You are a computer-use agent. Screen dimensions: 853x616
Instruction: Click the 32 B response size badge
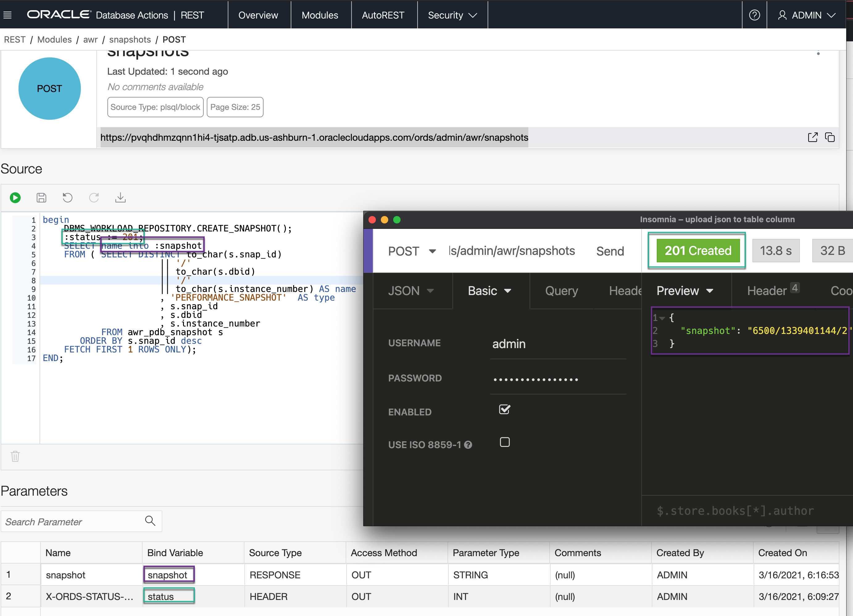[x=832, y=251]
